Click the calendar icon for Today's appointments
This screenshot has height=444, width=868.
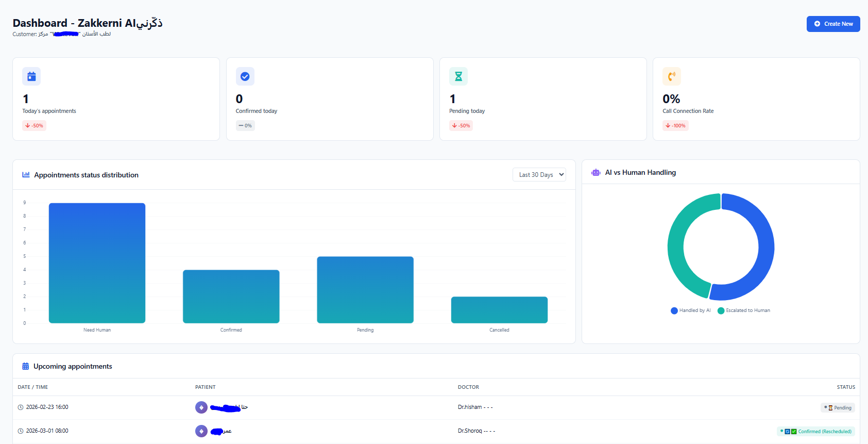point(31,76)
